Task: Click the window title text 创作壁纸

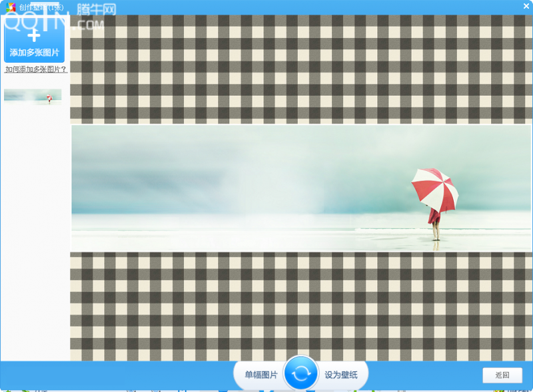Action: click(x=32, y=7)
